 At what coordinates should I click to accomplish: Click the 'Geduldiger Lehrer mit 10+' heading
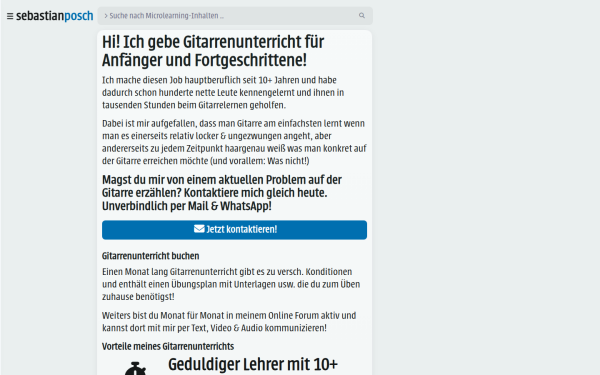253,364
